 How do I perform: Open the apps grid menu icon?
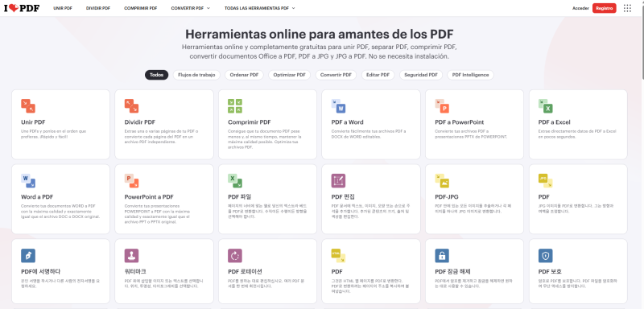tap(627, 8)
